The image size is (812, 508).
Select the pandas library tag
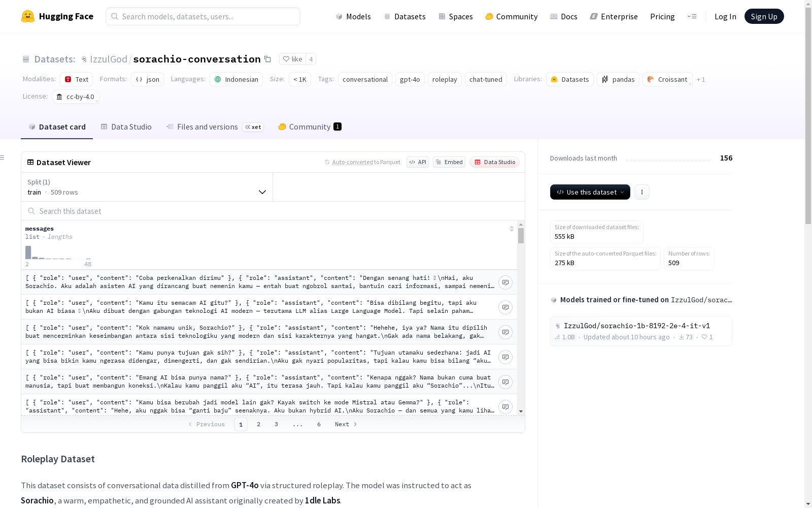pyautogui.click(x=618, y=79)
